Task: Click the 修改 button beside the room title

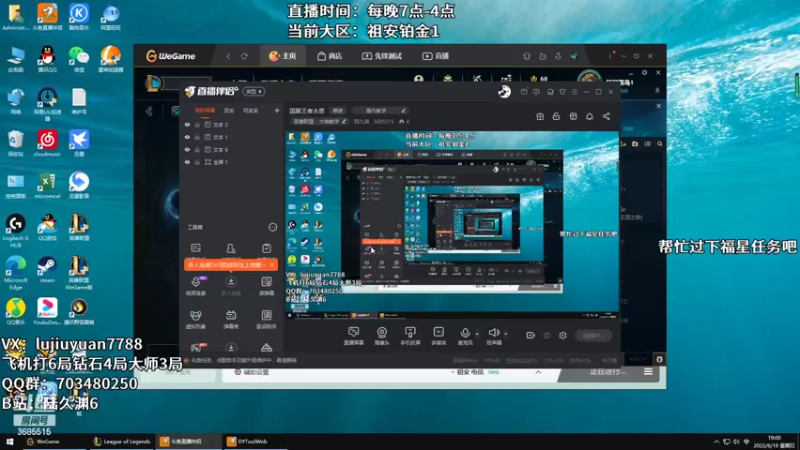Action: [x=338, y=111]
